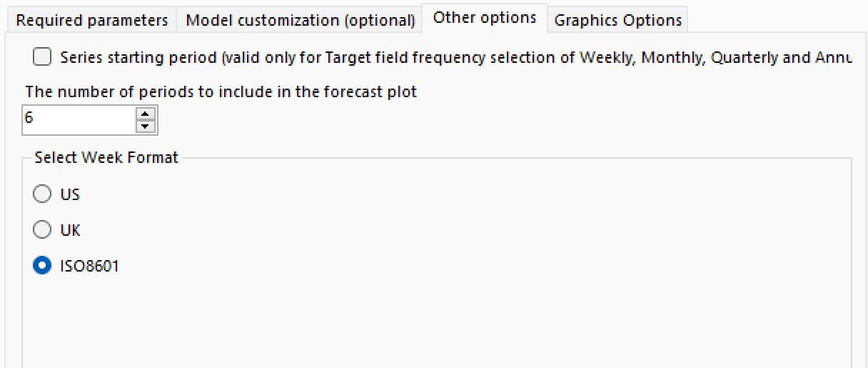The height and width of the screenshot is (368, 868).
Task: Click the UK label text
Action: (70, 230)
